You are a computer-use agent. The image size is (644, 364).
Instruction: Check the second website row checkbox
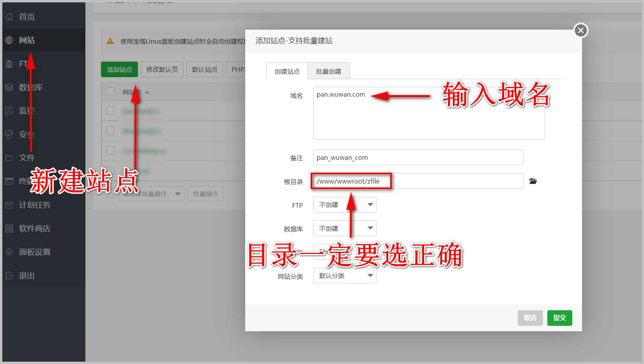[x=110, y=131]
